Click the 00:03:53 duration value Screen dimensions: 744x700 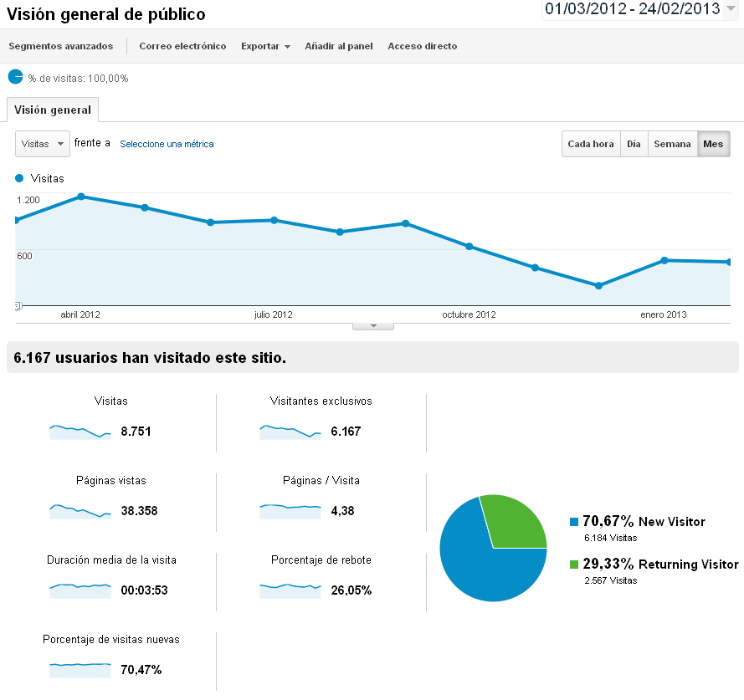144,590
